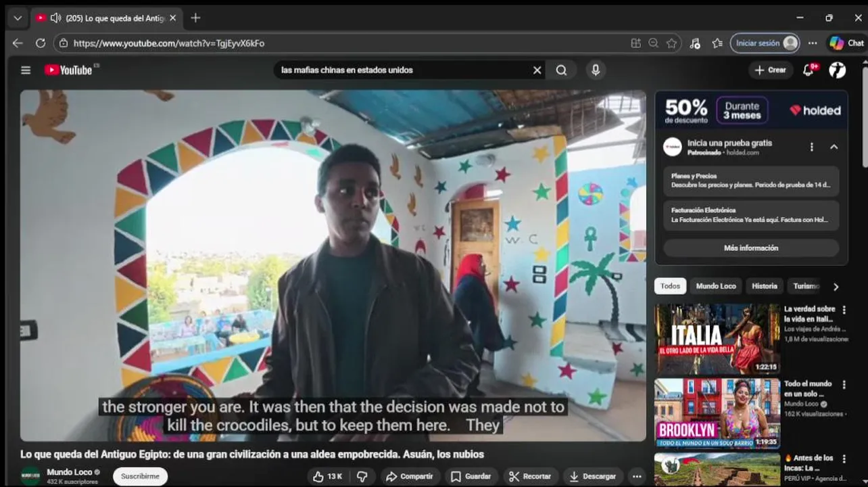
Task: Open the browser tab list chevron
Action: 18,18
